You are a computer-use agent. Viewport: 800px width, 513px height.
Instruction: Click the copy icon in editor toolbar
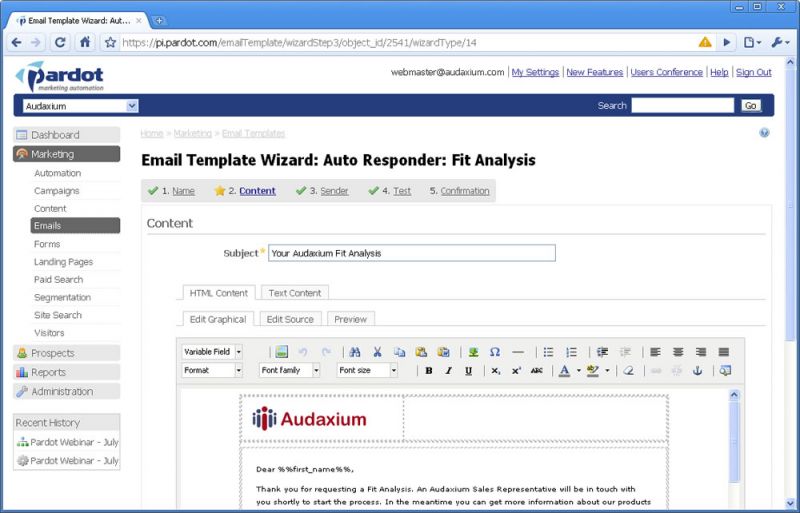(x=399, y=352)
